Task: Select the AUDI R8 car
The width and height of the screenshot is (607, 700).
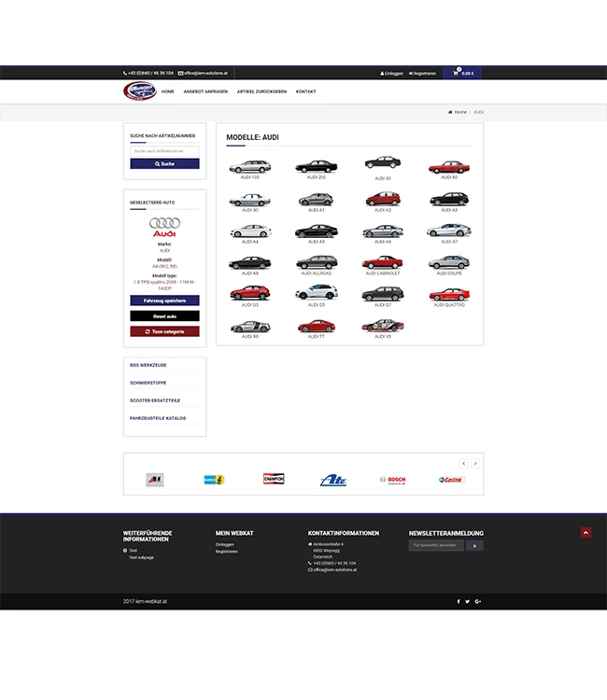Action: [x=250, y=327]
